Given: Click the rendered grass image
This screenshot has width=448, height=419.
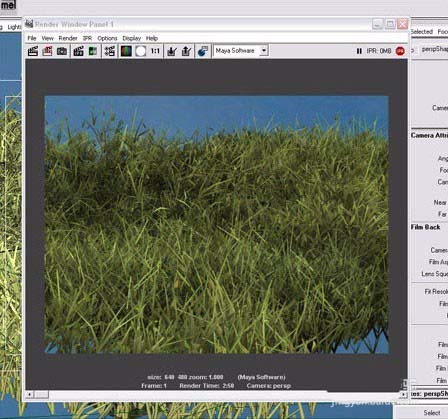Looking at the screenshot, I should pyautogui.click(x=217, y=225).
